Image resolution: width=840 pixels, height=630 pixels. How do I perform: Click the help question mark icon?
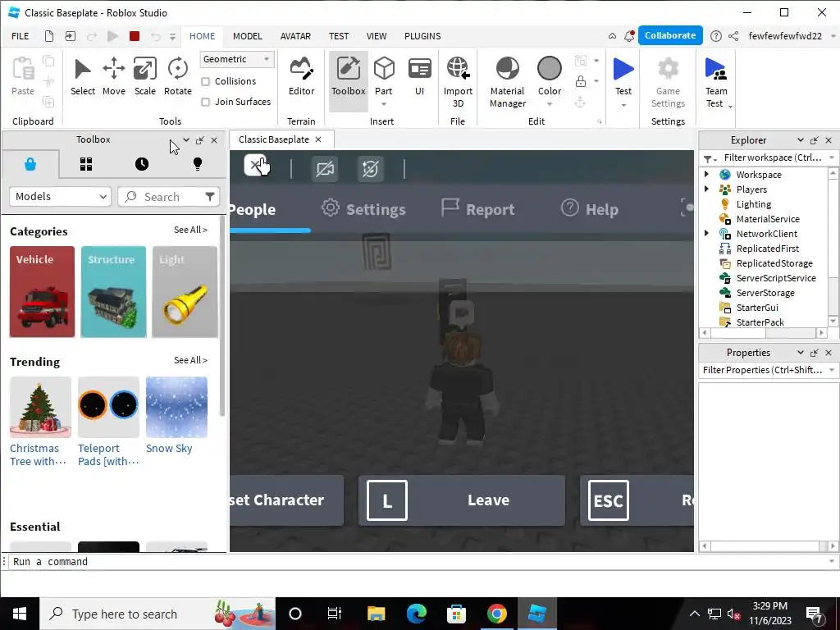click(715, 36)
